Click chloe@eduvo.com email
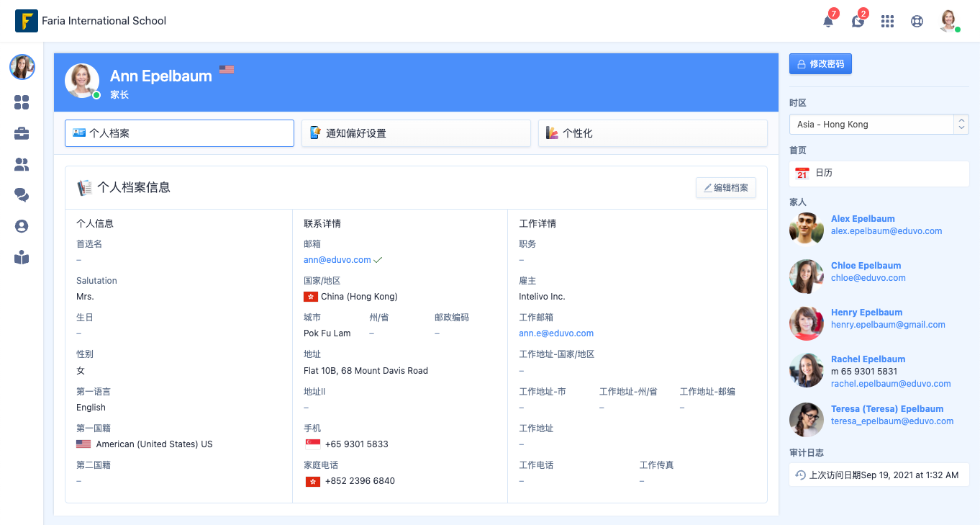This screenshot has width=980, height=525. click(x=868, y=278)
